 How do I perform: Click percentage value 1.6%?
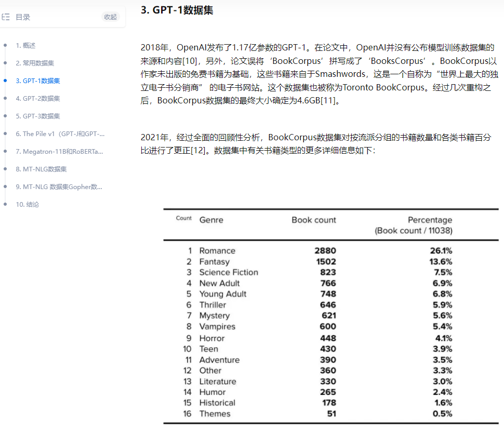pyautogui.click(x=443, y=403)
